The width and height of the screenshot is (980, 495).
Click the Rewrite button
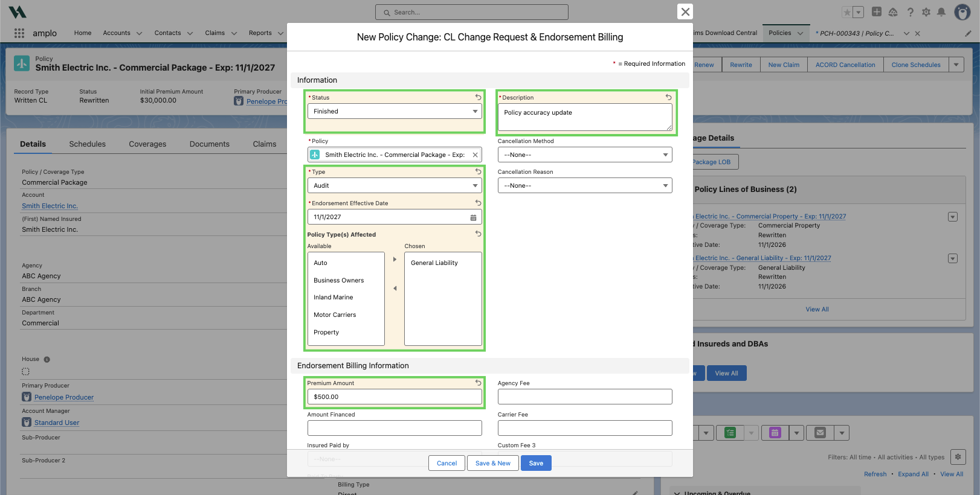[741, 65]
